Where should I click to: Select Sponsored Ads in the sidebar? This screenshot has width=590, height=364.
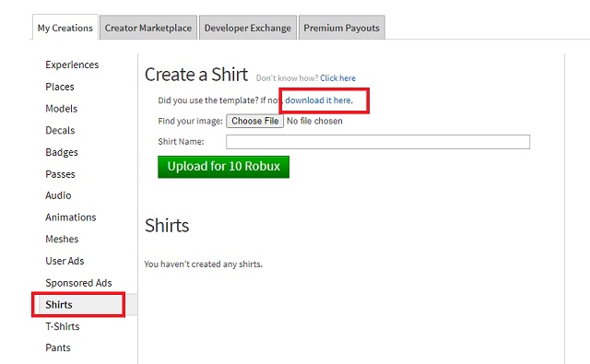tap(78, 283)
